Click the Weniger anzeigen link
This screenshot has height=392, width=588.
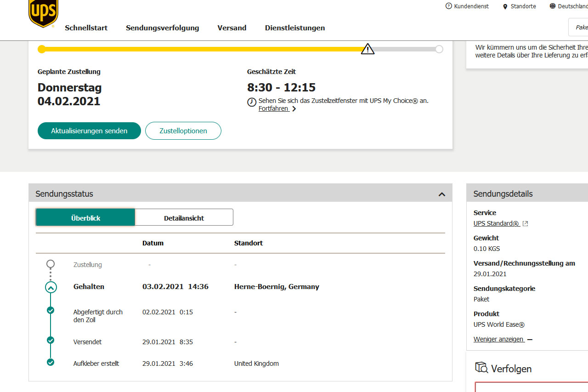(499, 340)
